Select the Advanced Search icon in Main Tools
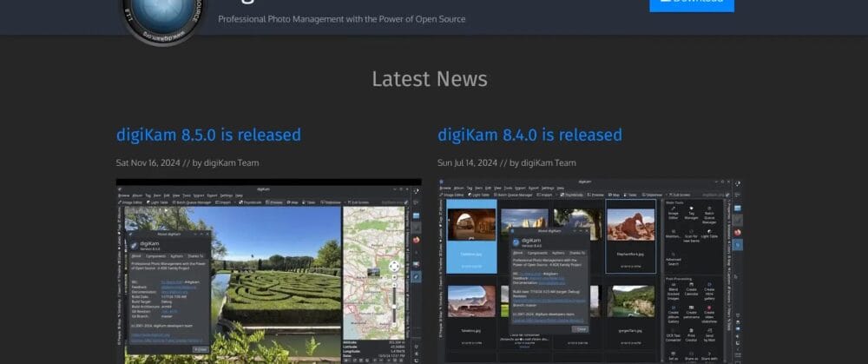This screenshot has width=868, height=364. (x=674, y=255)
